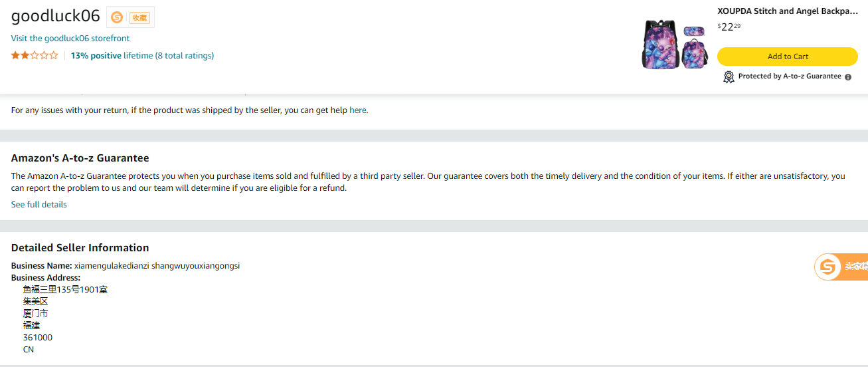Click the Detailed Seller Information heading

coord(80,248)
